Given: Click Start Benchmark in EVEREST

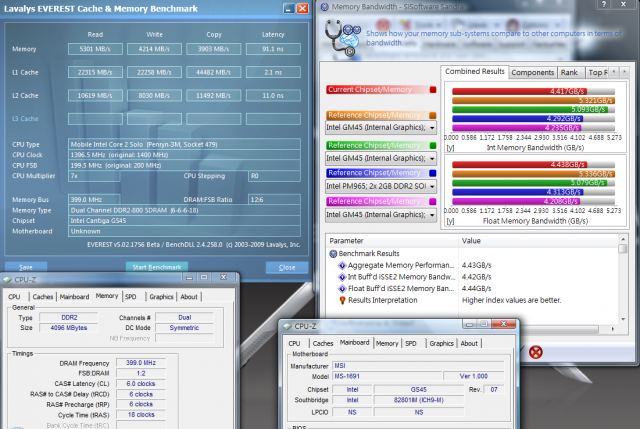Looking at the screenshot, I should 157,267.
